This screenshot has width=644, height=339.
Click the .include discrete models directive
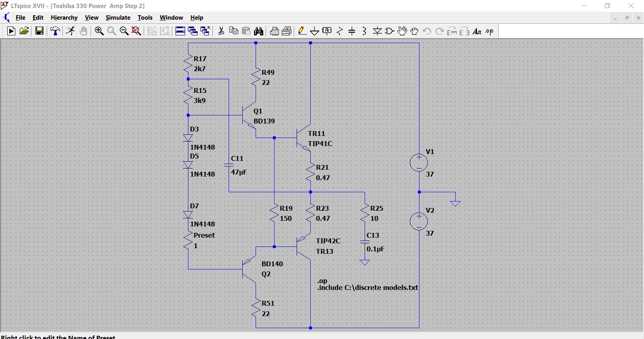(367, 288)
